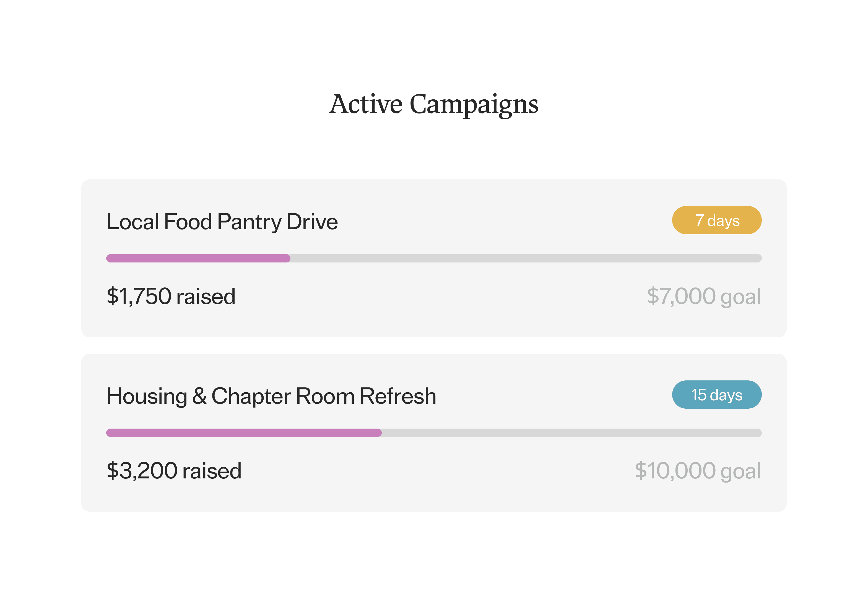This screenshot has height=608, width=868.
Task: Click the word 'goal' under Housing campaign
Action: click(x=740, y=472)
